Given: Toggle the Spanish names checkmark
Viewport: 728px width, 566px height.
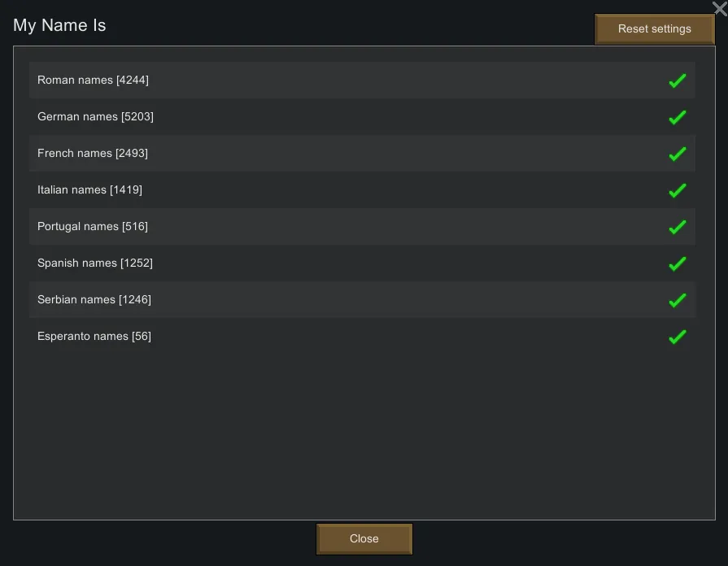Looking at the screenshot, I should [677, 263].
